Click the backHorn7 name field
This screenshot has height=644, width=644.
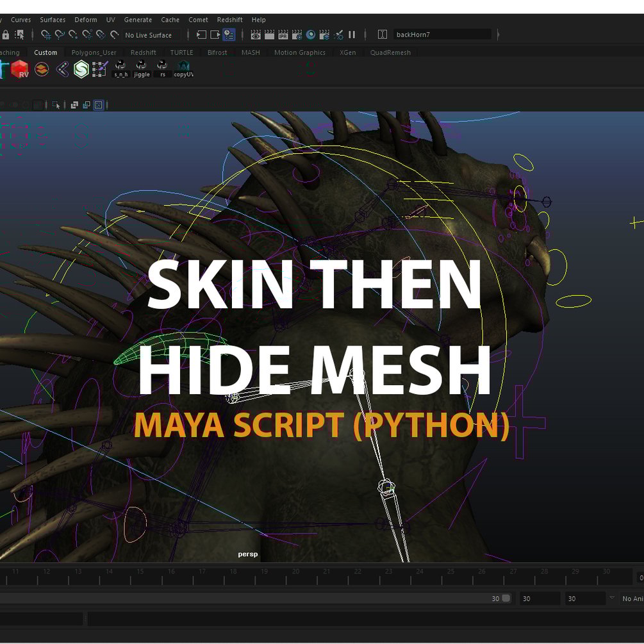point(442,35)
